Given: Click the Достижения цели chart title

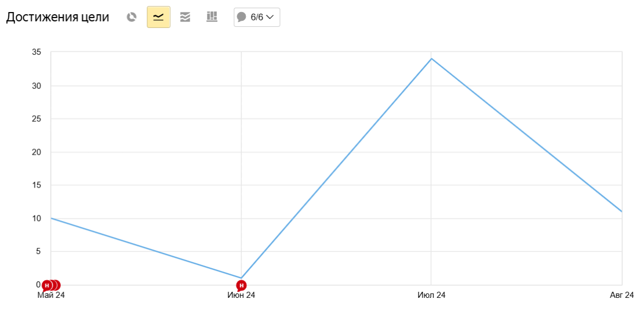Looking at the screenshot, I should click(x=58, y=17).
